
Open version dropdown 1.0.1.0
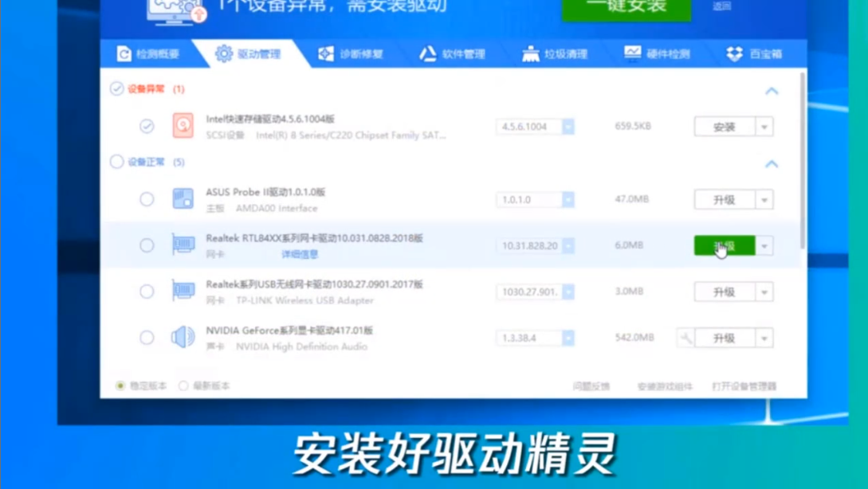click(568, 200)
